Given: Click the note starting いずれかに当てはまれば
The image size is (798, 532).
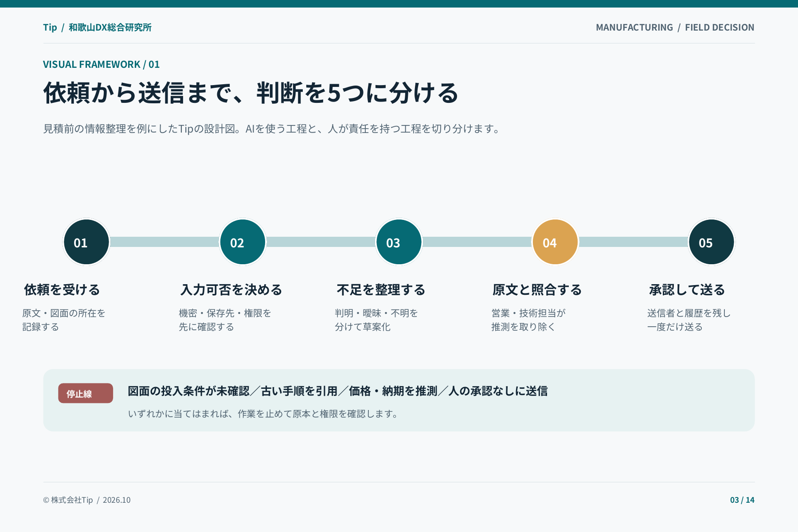Looking at the screenshot, I should click(x=263, y=414).
